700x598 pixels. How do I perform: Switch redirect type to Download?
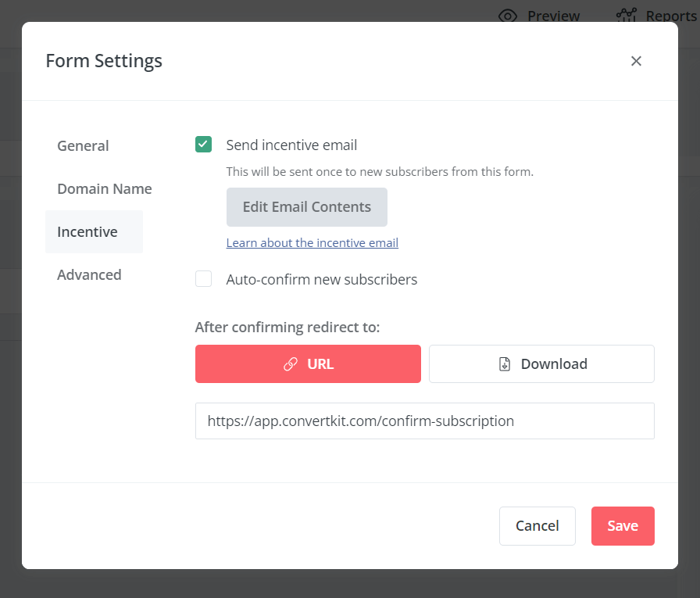tap(541, 363)
